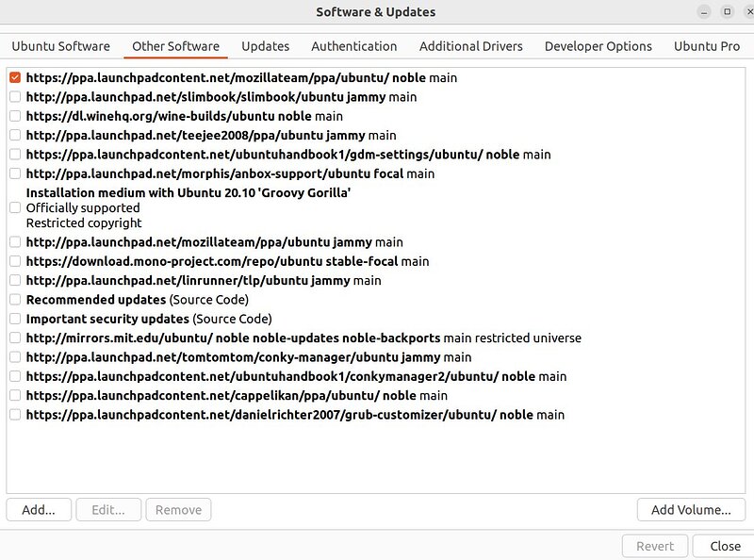This screenshot has height=560, width=754.
Task: Switch to the Ubuntu Software tab
Action: point(61,46)
